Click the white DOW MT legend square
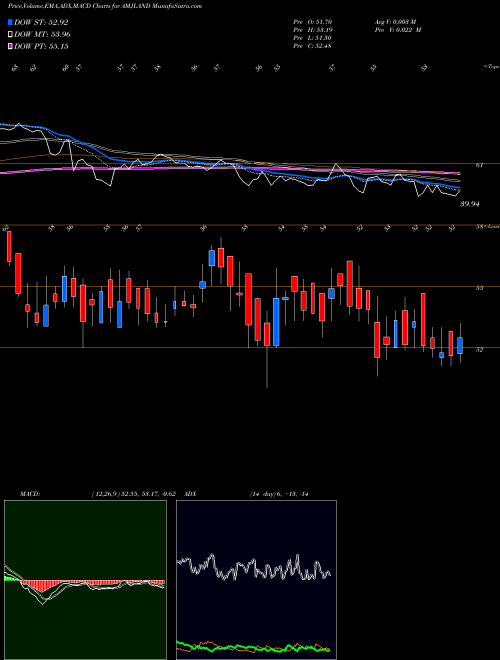Viewport: 500px width, 660px height. (11, 35)
